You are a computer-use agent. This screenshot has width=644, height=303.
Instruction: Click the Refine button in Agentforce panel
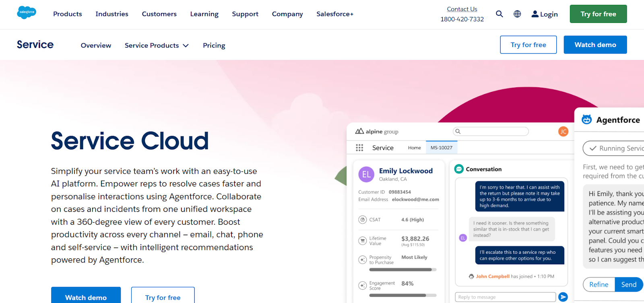599,284
